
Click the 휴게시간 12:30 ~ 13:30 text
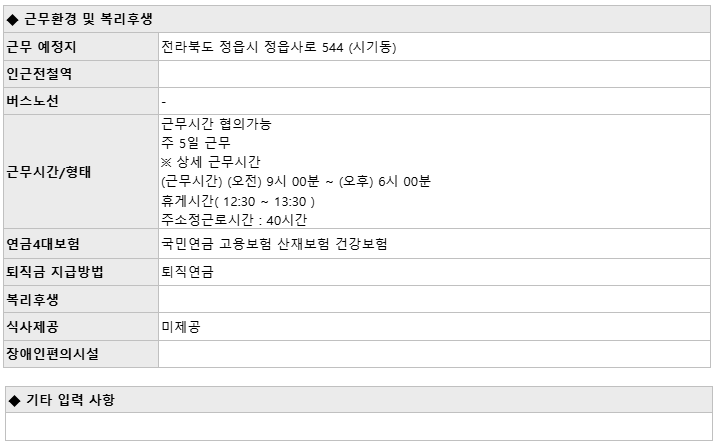tap(238, 201)
